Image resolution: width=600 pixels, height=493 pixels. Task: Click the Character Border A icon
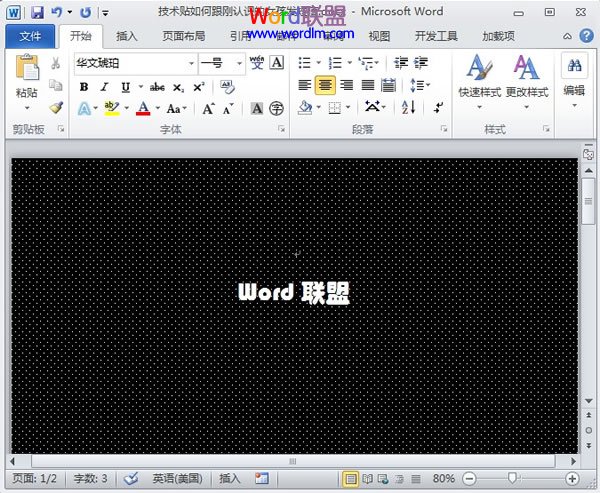[x=277, y=62]
